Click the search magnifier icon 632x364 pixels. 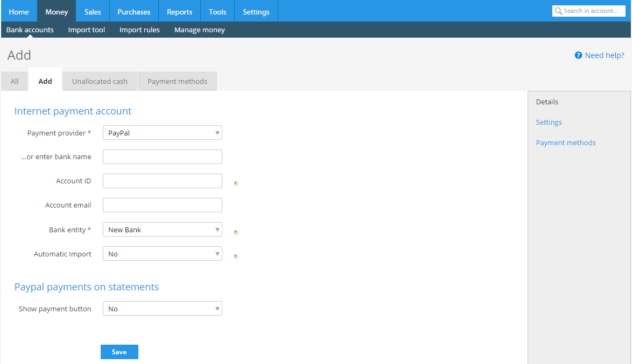coord(558,11)
